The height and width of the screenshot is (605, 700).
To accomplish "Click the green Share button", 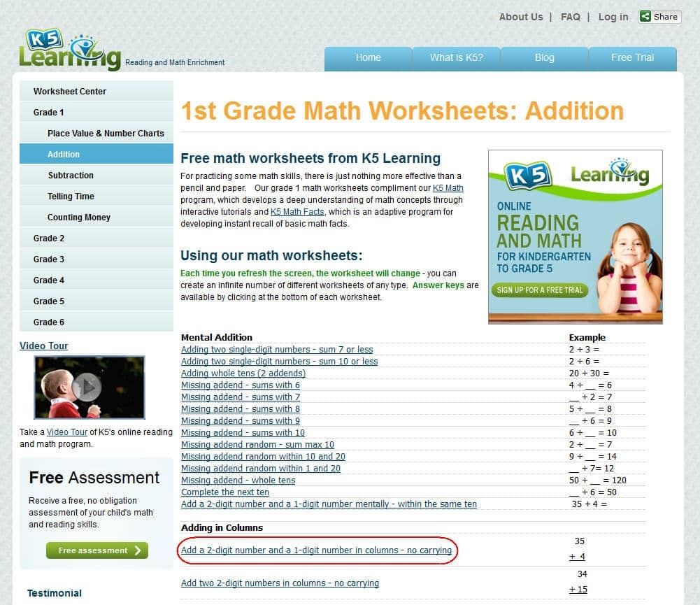I will pyautogui.click(x=658, y=16).
